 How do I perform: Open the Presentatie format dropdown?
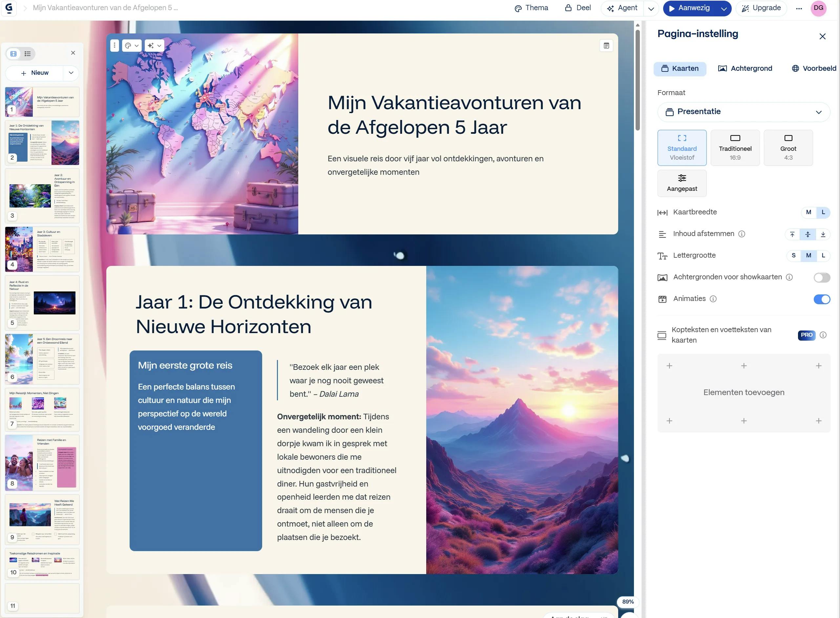coord(744,112)
